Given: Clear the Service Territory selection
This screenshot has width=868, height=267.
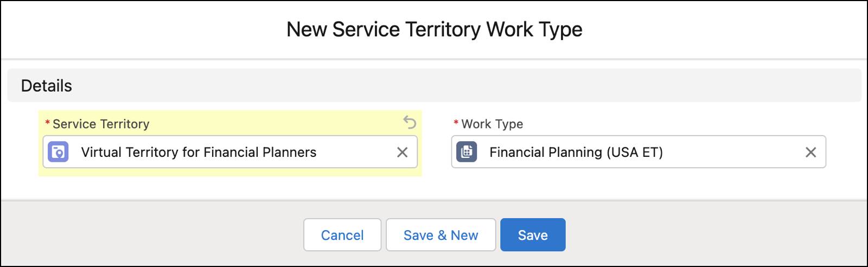Looking at the screenshot, I should (402, 152).
